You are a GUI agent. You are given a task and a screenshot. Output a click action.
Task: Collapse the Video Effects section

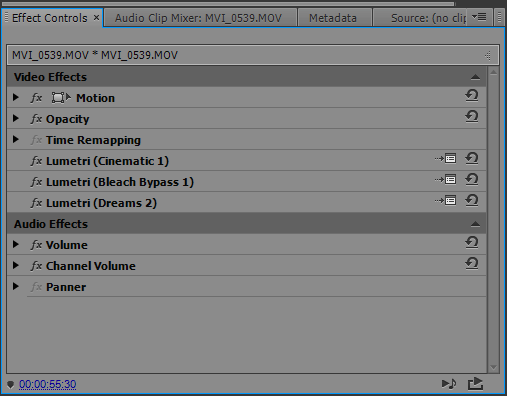[x=475, y=77]
